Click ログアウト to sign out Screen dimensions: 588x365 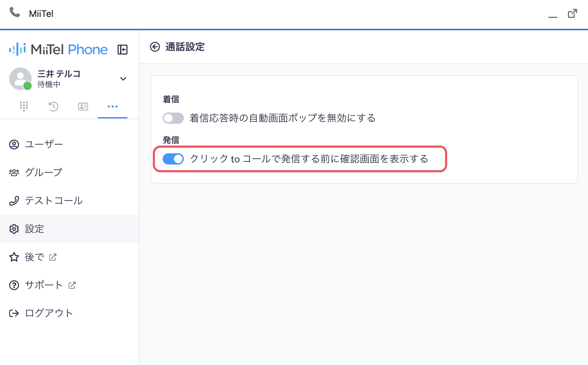coord(69,313)
